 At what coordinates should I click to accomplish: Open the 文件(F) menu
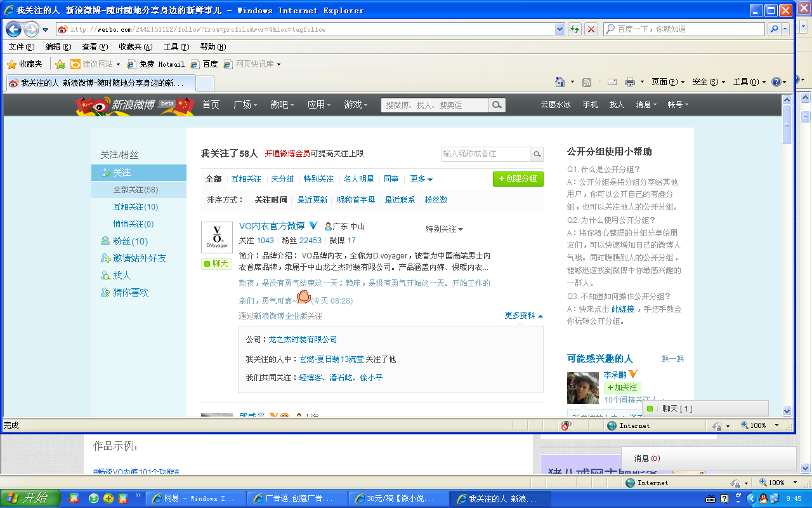point(21,47)
